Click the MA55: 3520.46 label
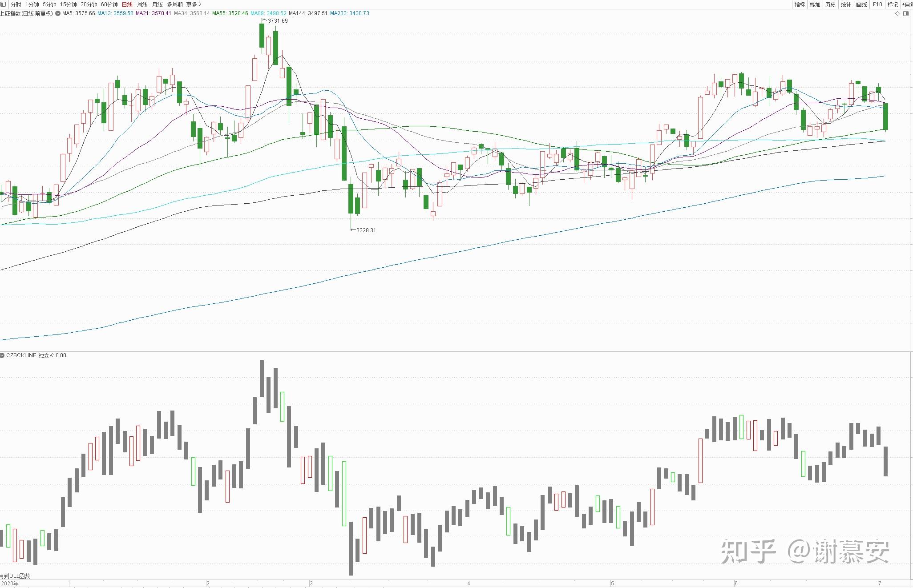The image size is (913, 588). pos(230,13)
